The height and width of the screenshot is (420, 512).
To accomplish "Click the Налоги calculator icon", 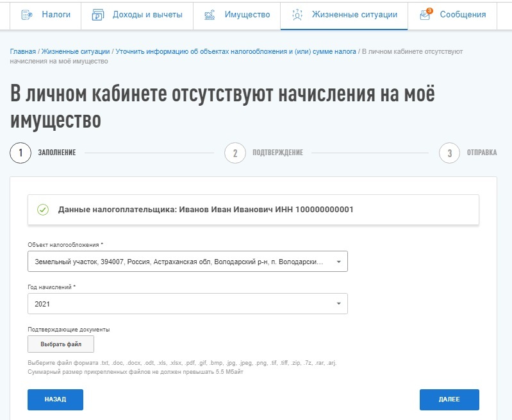I will (x=27, y=15).
